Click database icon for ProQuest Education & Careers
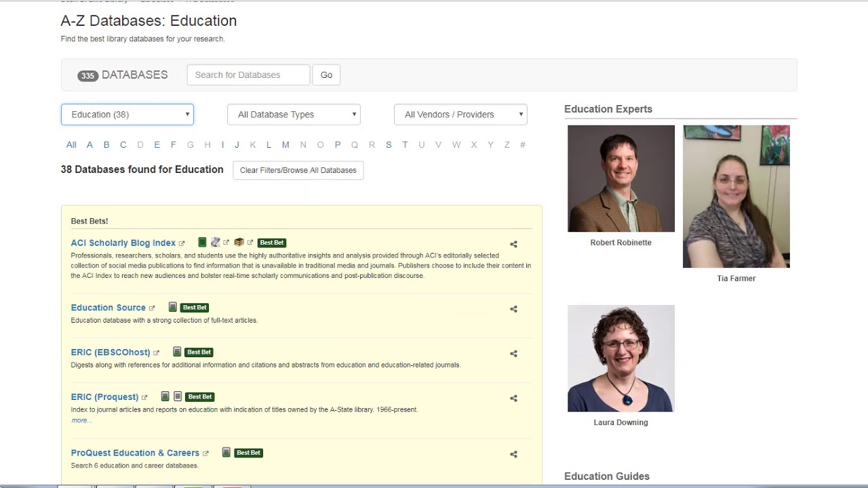 226,452
